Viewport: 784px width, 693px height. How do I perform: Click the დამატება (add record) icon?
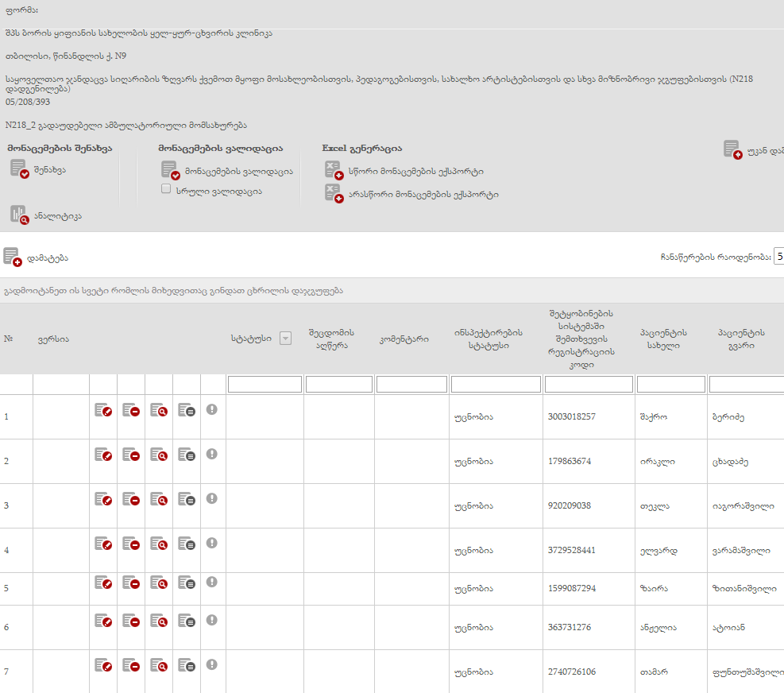(x=12, y=257)
